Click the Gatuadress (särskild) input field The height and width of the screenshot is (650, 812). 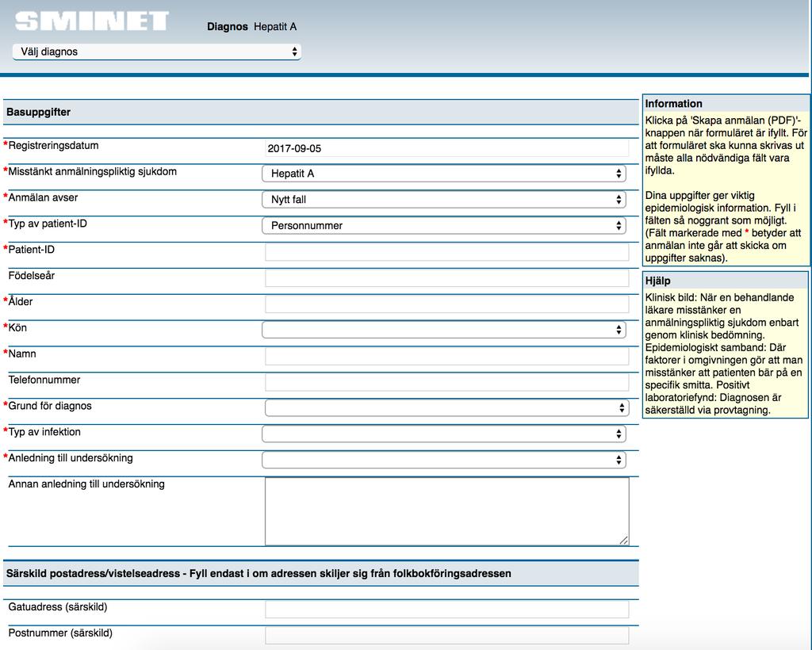point(446,609)
